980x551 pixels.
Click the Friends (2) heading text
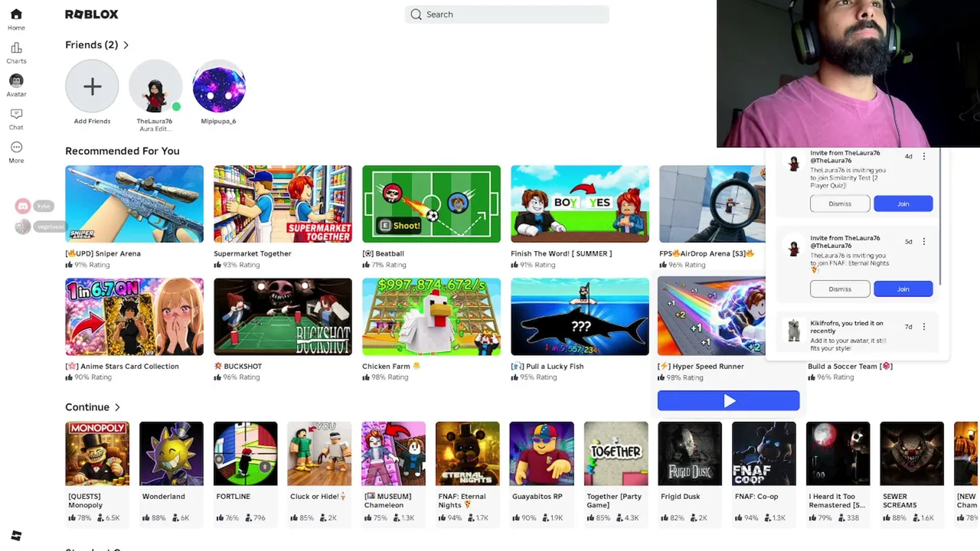92,45
